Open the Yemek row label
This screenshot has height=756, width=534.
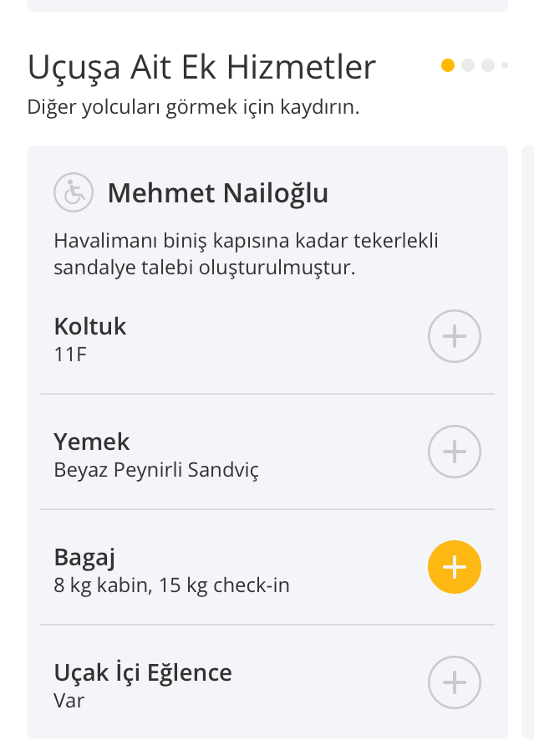[x=92, y=442]
